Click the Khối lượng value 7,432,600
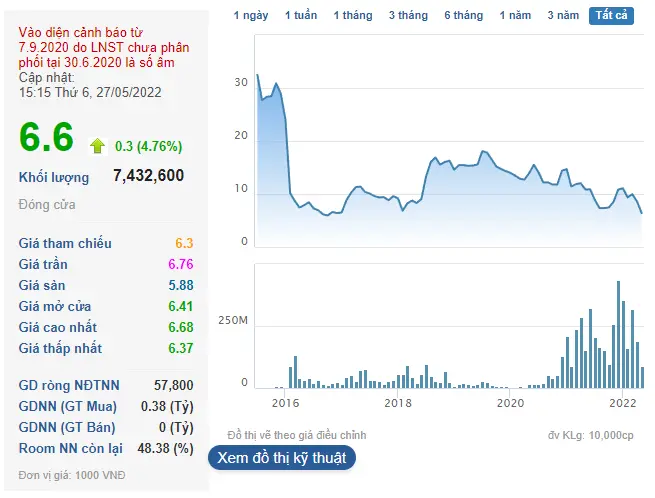Screen dimensions: 655x498 tap(148, 176)
